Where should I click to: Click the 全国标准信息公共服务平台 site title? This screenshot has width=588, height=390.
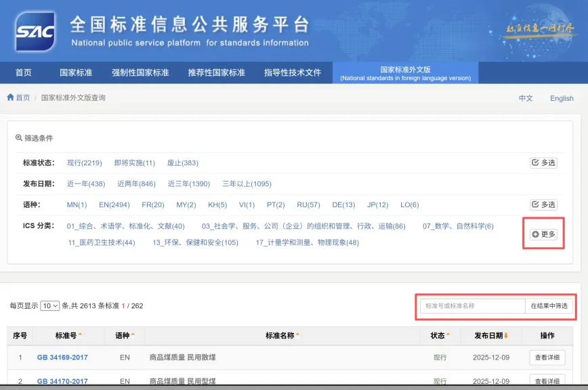(x=190, y=24)
